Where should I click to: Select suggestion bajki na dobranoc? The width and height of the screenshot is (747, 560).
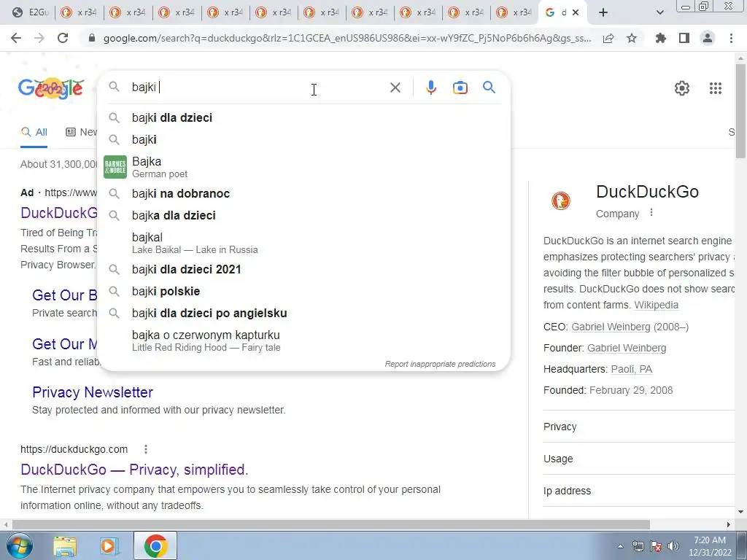(304, 194)
